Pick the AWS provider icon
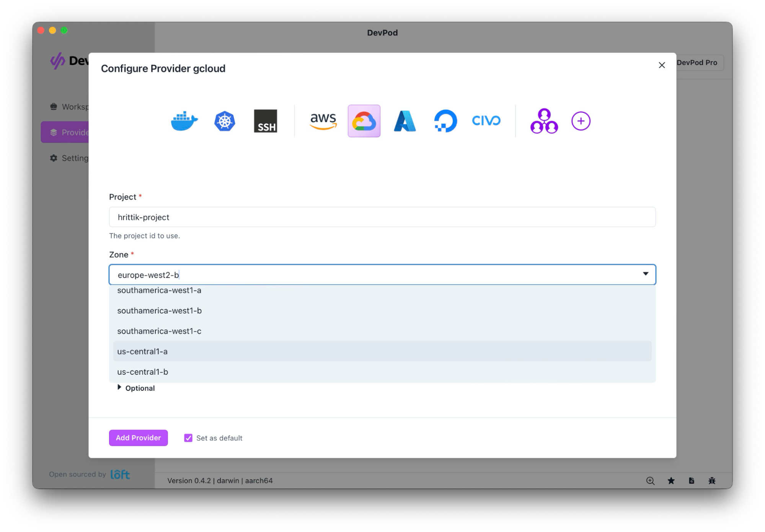Viewport: 765px width, 532px height. [x=323, y=121]
